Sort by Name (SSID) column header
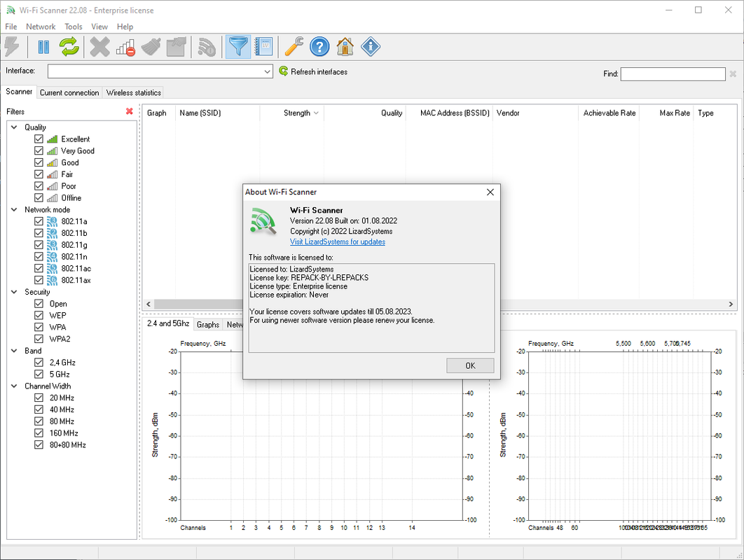Image resolution: width=744 pixels, height=560 pixels. click(218, 113)
